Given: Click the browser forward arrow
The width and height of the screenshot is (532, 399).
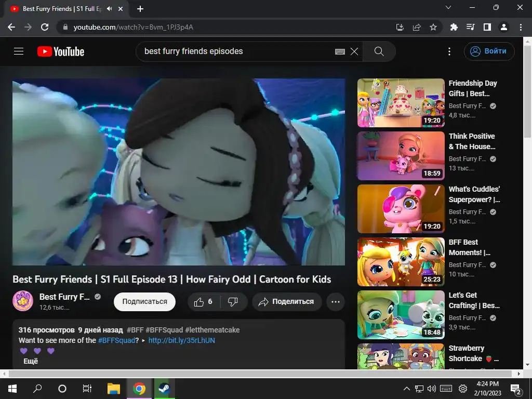Looking at the screenshot, I should 28,27.
